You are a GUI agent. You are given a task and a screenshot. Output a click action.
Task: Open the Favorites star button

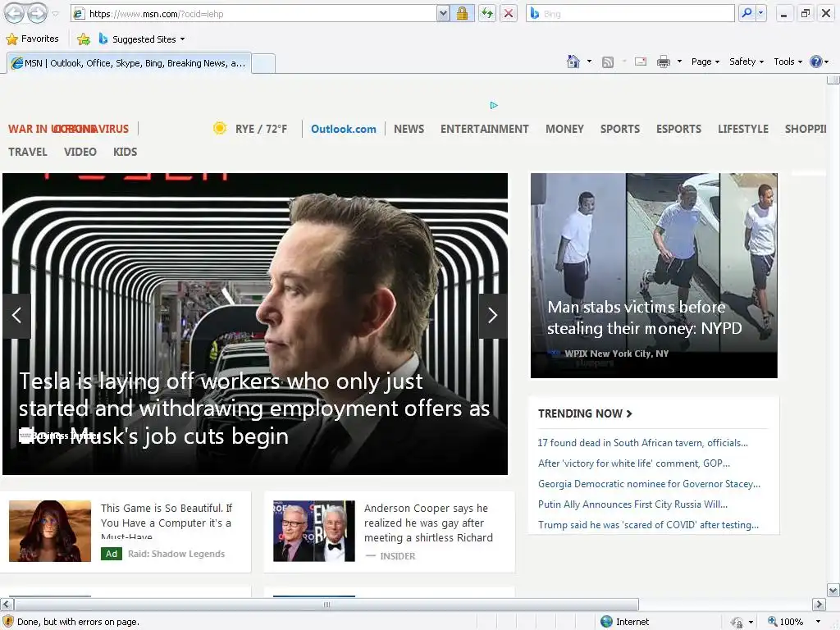(32, 39)
